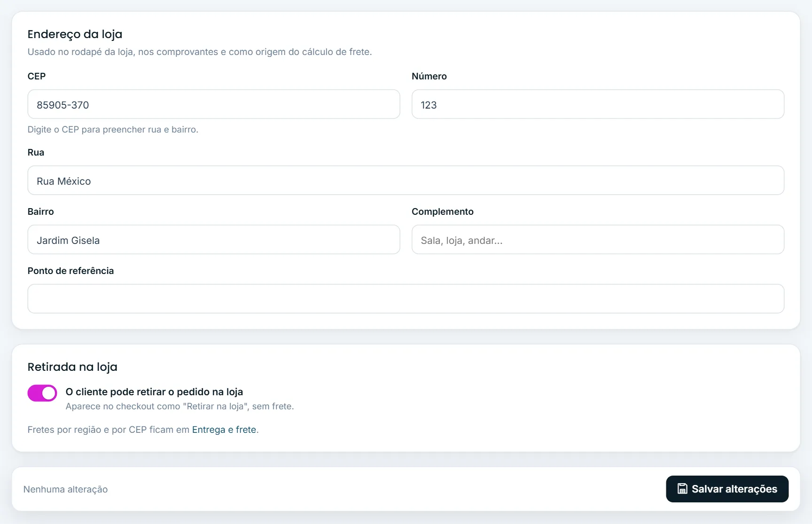Click the 'Número' label
The image size is (812, 524).
point(429,76)
